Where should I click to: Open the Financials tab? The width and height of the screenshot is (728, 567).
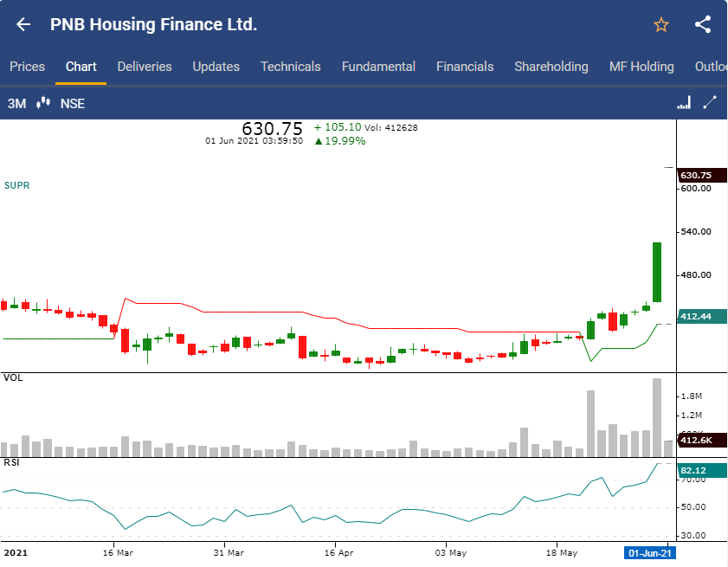click(x=465, y=67)
